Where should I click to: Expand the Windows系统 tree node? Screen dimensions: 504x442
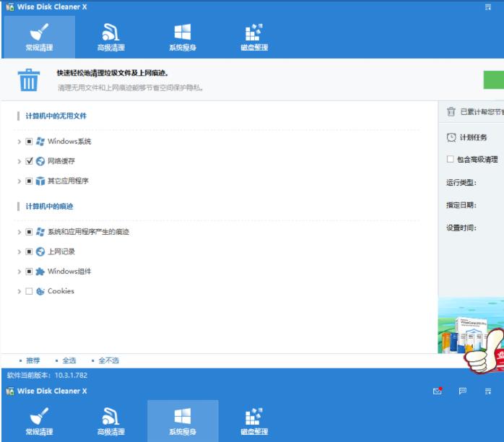[19, 142]
